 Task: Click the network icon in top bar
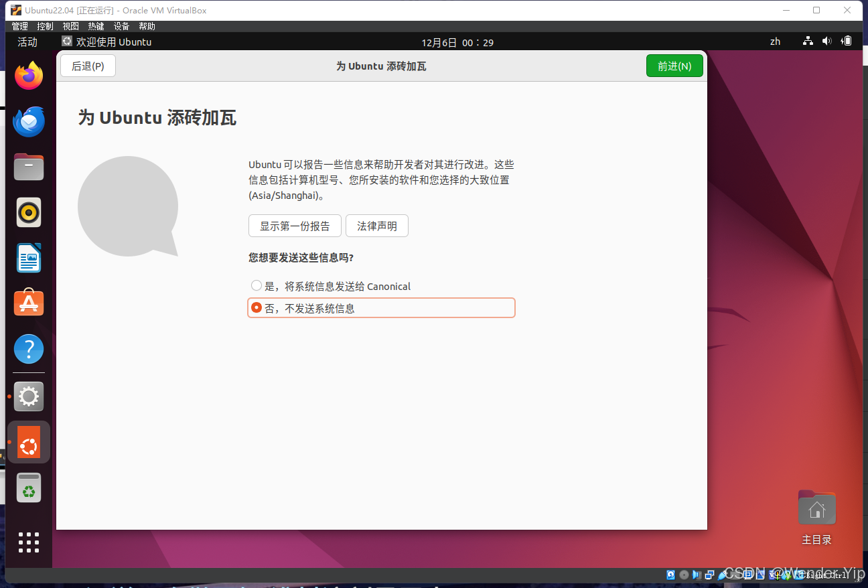(x=808, y=42)
